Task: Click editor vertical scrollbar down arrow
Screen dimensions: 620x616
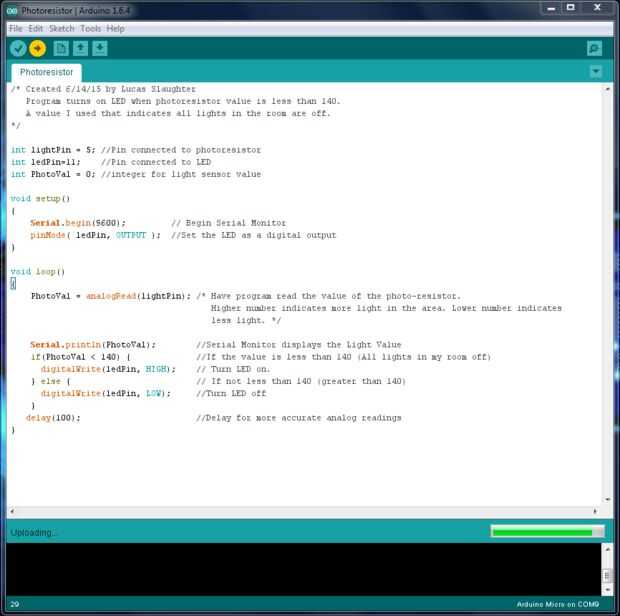Action: tap(607, 500)
